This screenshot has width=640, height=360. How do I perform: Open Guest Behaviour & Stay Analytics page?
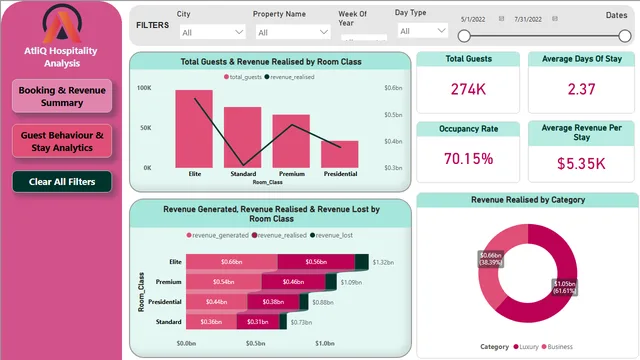62,141
